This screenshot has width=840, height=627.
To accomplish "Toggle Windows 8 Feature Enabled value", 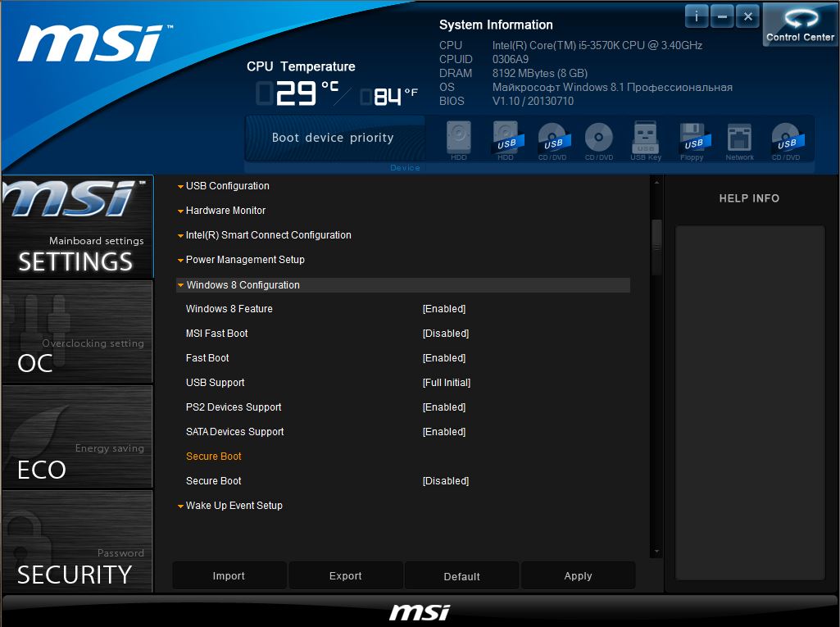I will [x=444, y=309].
